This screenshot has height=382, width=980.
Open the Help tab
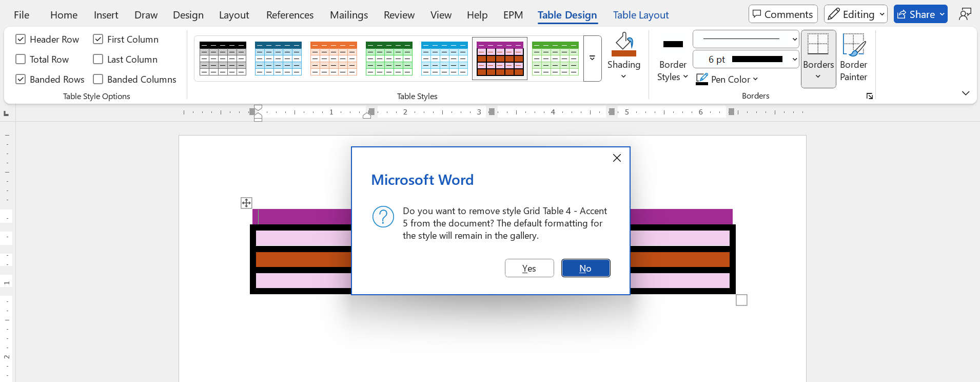click(x=477, y=15)
